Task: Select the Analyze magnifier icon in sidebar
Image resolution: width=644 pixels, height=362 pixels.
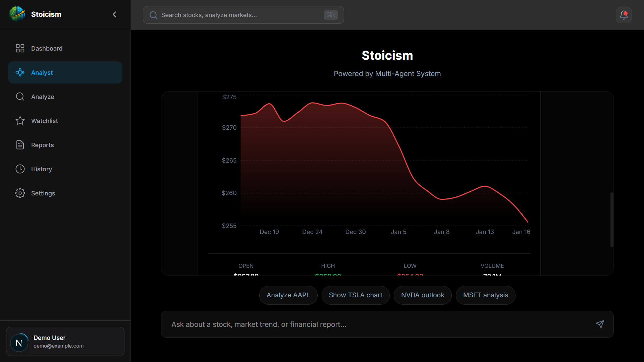Action: point(20,97)
